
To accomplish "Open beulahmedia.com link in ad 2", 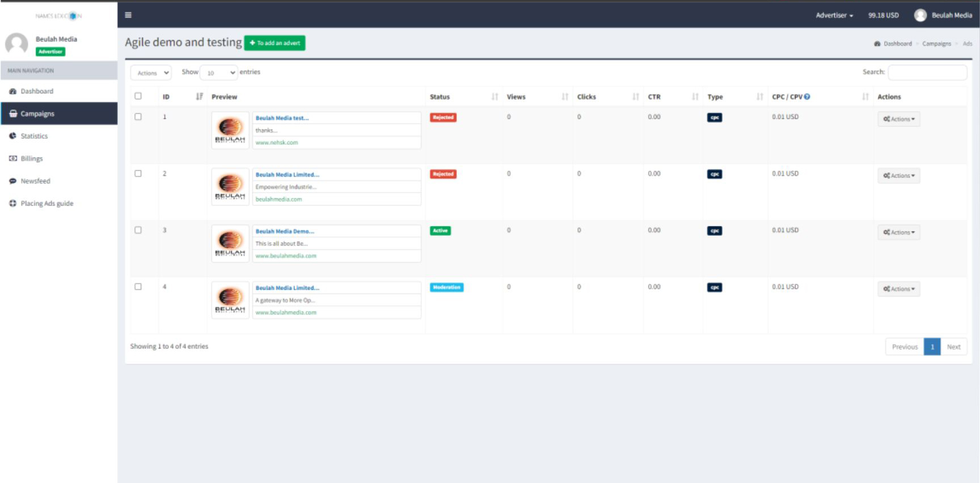I will [278, 199].
